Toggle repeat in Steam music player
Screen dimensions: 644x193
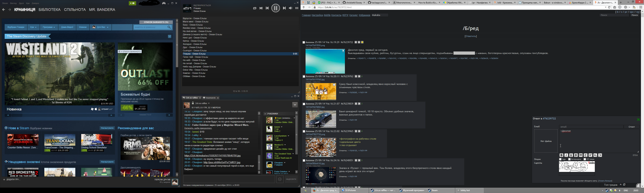(x=255, y=8)
